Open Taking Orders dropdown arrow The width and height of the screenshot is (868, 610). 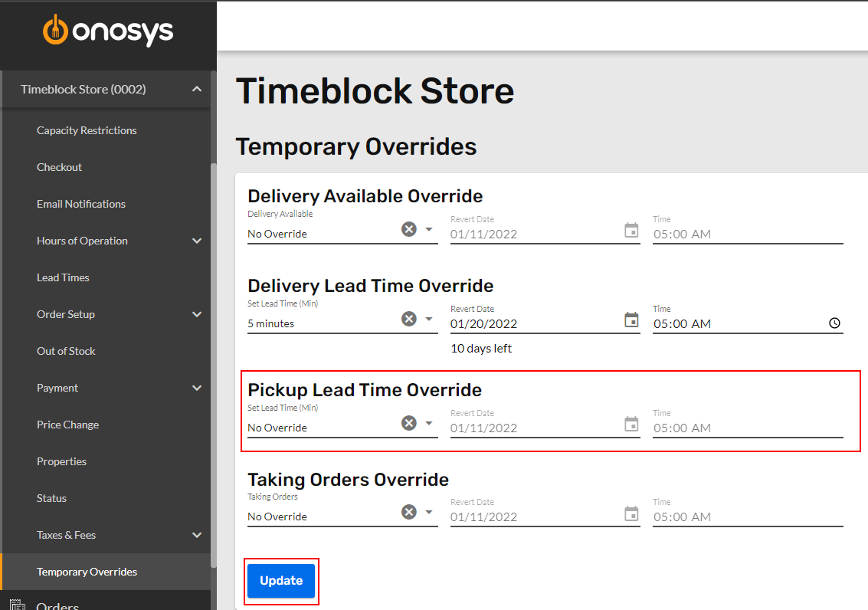(428, 512)
